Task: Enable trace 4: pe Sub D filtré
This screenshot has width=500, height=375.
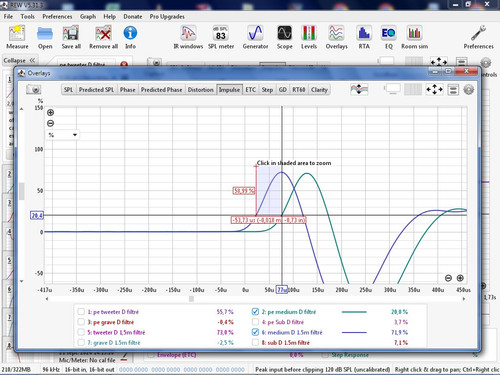Action: pos(255,322)
